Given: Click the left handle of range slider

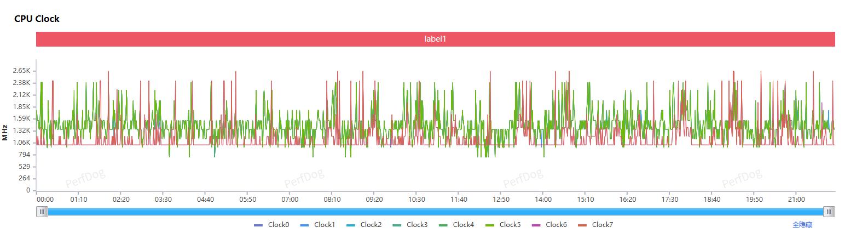Looking at the screenshot, I should [42, 212].
